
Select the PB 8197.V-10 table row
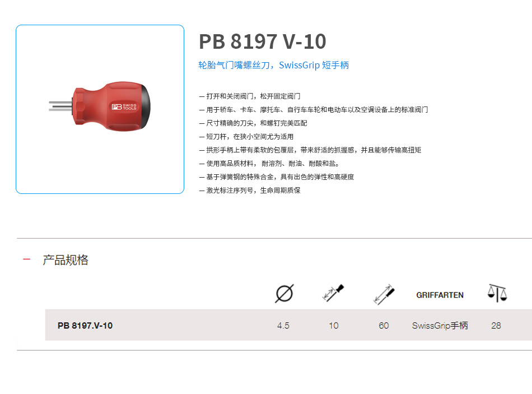288,325
